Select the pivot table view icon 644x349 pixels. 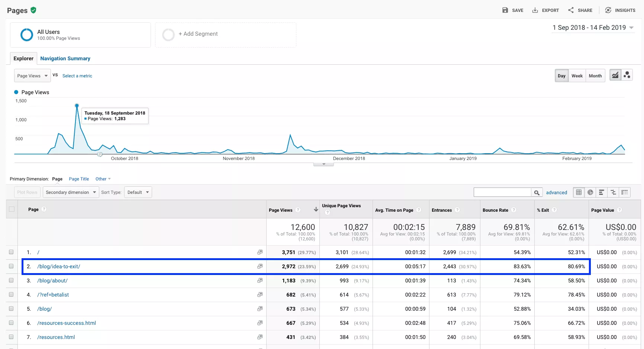(x=625, y=192)
